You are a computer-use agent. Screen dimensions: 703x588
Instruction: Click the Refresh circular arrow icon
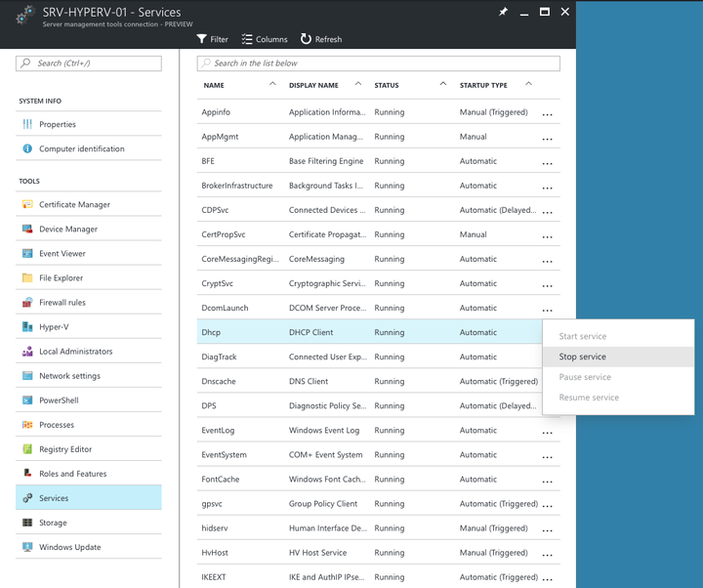click(x=306, y=39)
